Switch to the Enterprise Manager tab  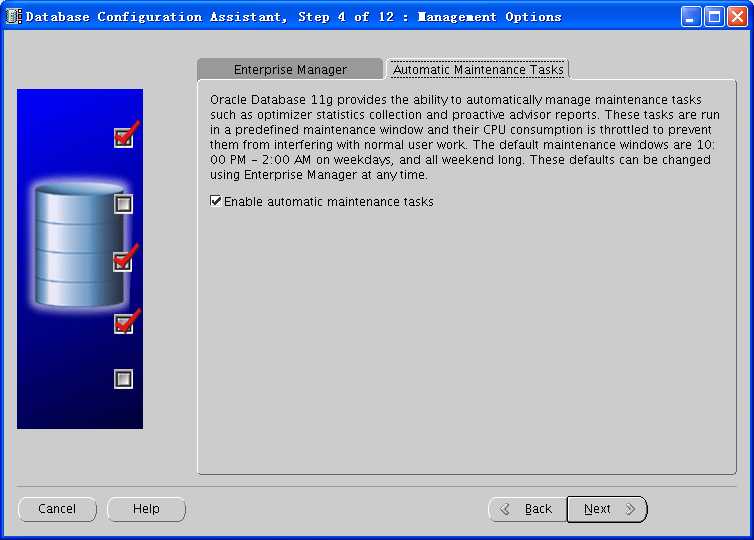pyautogui.click(x=290, y=69)
